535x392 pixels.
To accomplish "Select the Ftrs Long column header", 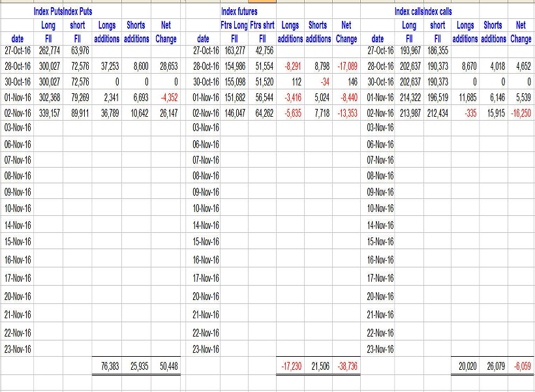I will coord(233,25).
